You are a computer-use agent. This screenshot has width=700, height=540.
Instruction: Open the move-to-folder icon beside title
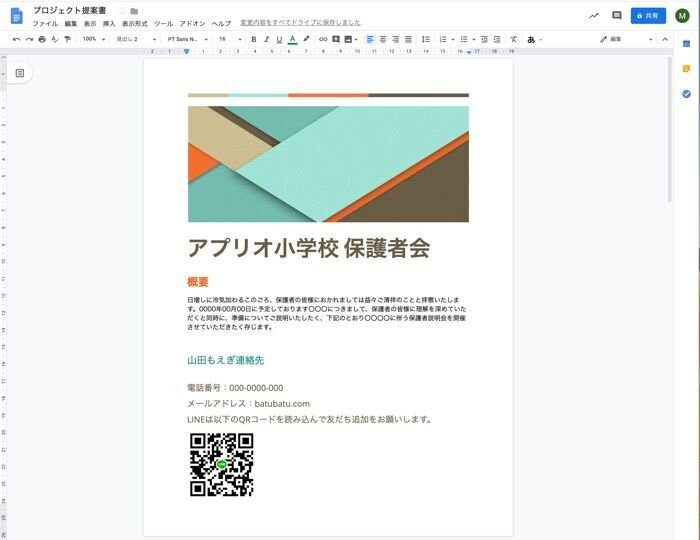[134, 11]
